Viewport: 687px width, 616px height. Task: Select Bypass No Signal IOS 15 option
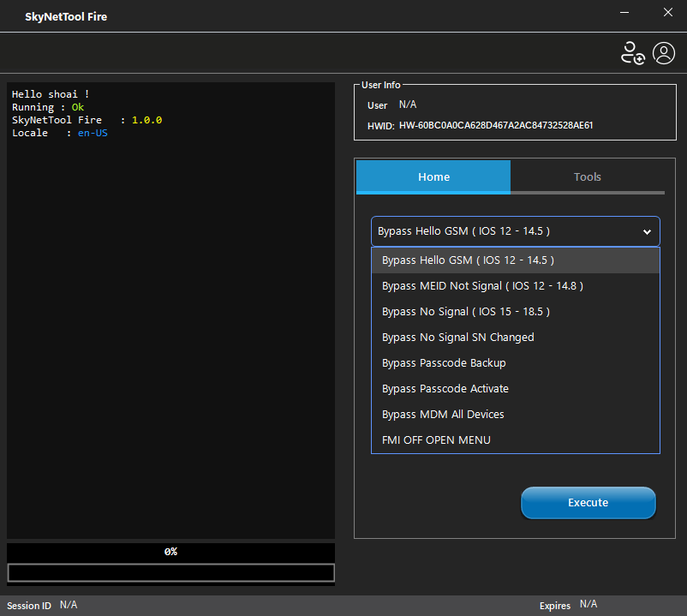pyautogui.click(x=465, y=311)
